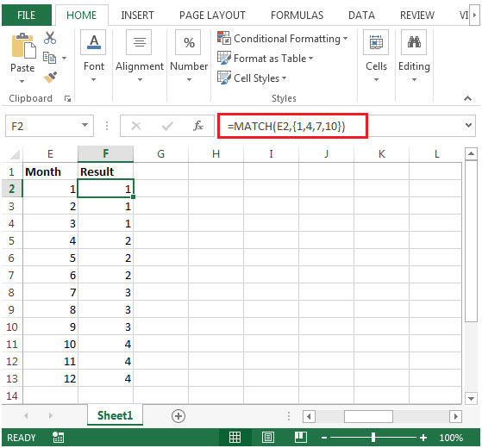Image resolution: width=482 pixels, height=448 pixels.
Task: Open the Name Box dropdown arrow
Action: [85, 125]
